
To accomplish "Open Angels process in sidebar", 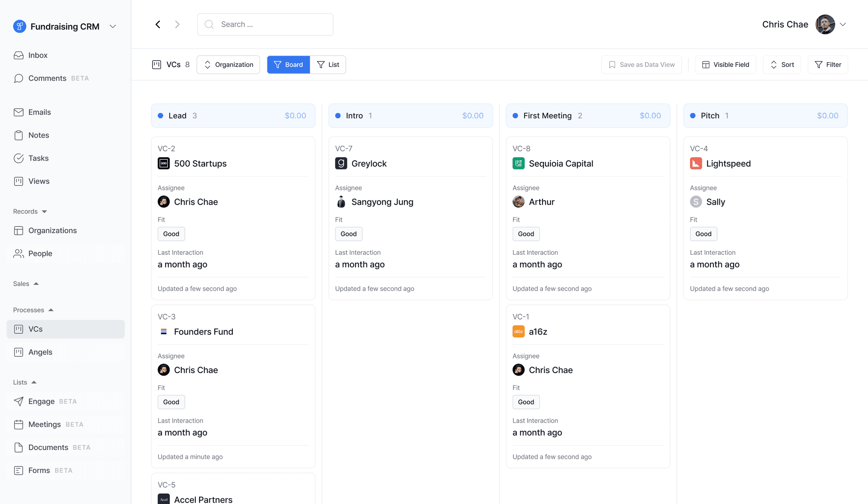I will point(66,352).
